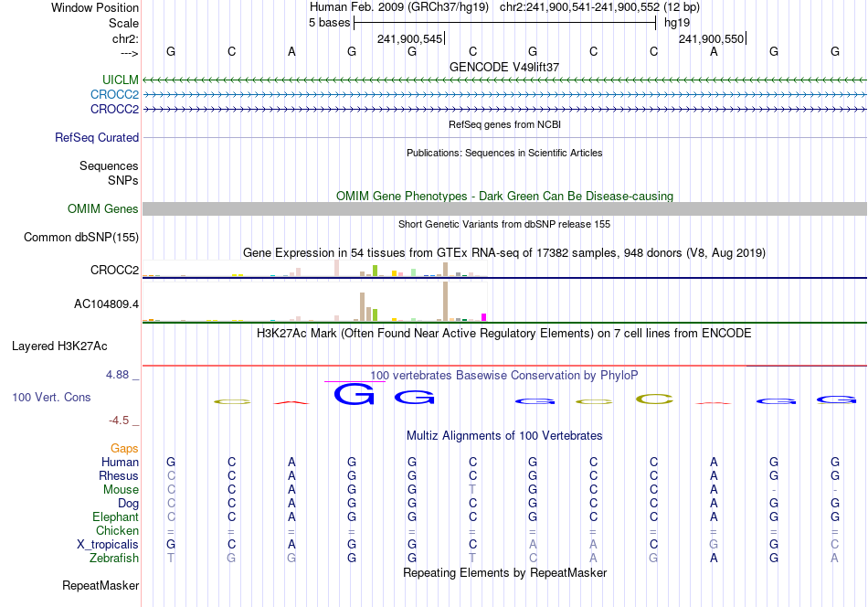This screenshot has height=607, width=868.
Task: Click Publications: Sequences in Scientific Articles title
Action: click(x=504, y=153)
